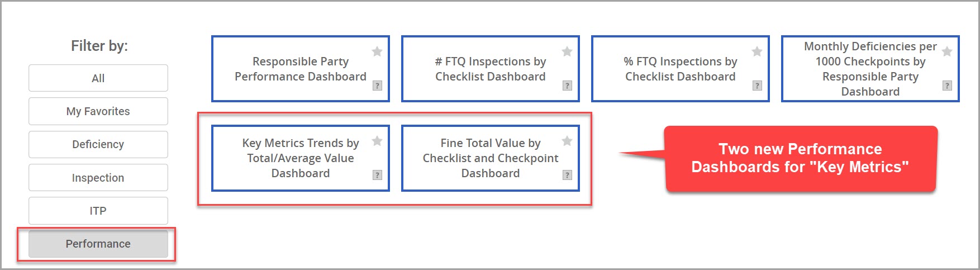Mark % FTQ Inspections Dashboard as favorite

coord(757,51)
